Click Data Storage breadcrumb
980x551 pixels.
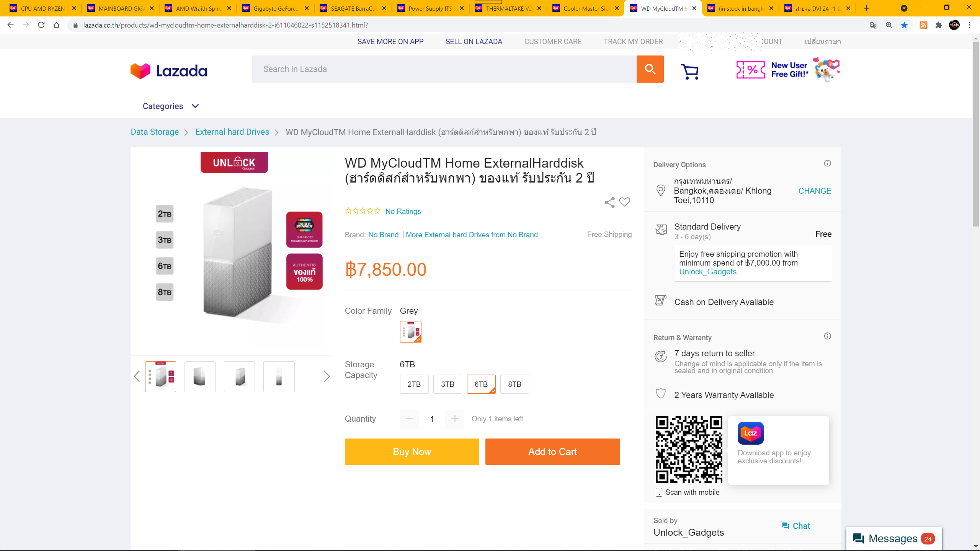pyautogui.click(x=155, y=132)
